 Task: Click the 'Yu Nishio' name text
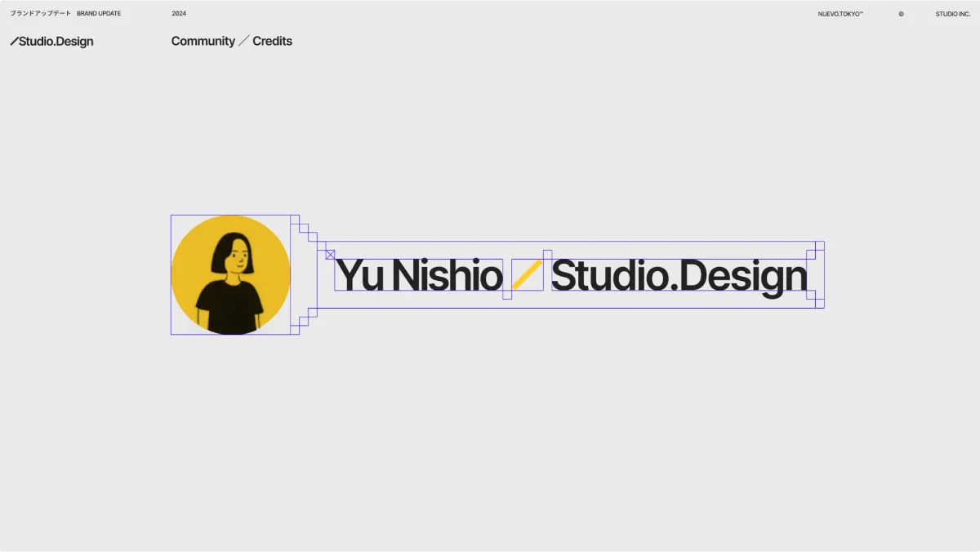(419, 275)
